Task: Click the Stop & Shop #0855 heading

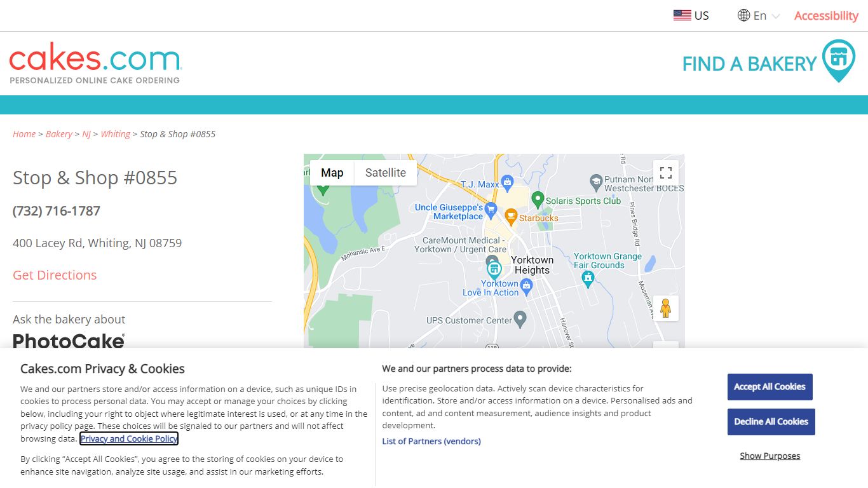Action: coord(95,178)
